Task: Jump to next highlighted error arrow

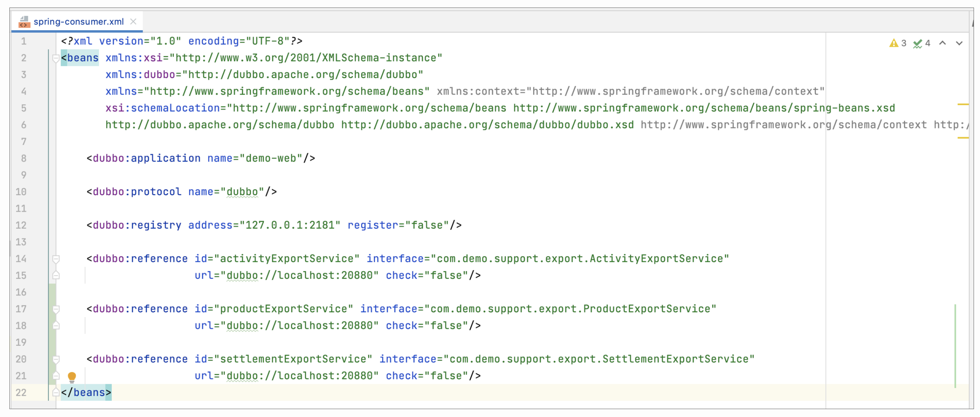Action: click(959, 43)
